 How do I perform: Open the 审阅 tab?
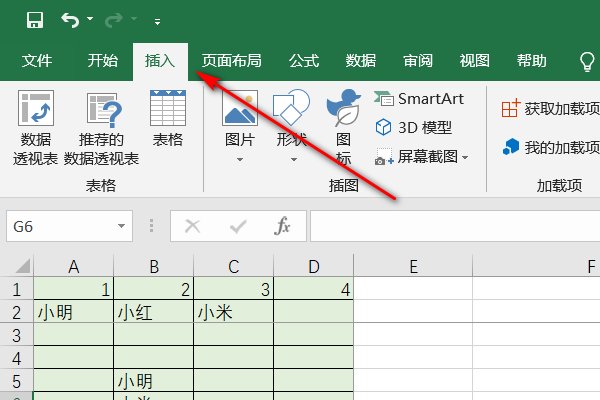click(x=418, y=60)
